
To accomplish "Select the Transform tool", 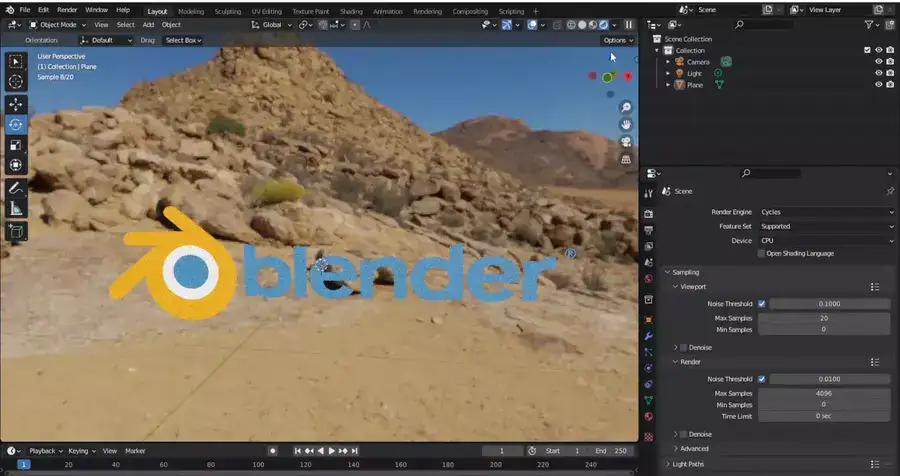I will pos(16,165).
